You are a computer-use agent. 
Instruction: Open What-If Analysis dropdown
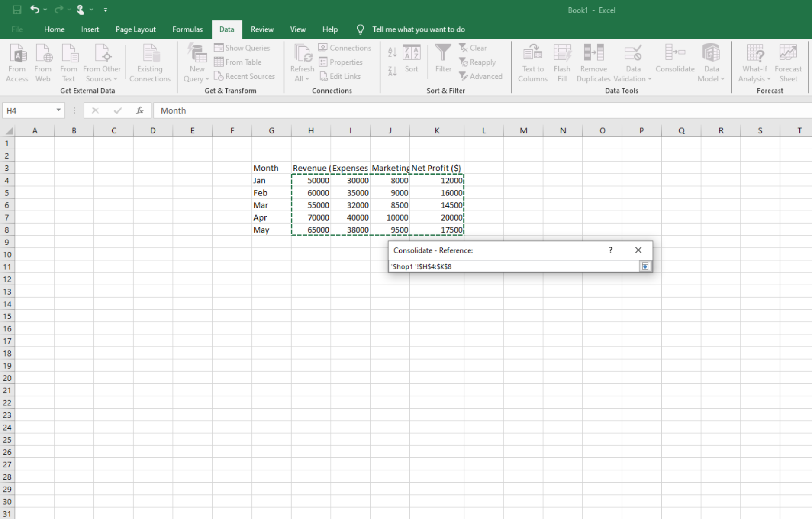click(754, 63)
